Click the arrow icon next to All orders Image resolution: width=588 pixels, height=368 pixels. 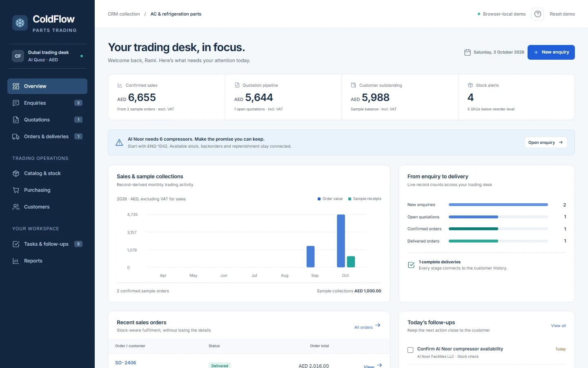point(378,325)
